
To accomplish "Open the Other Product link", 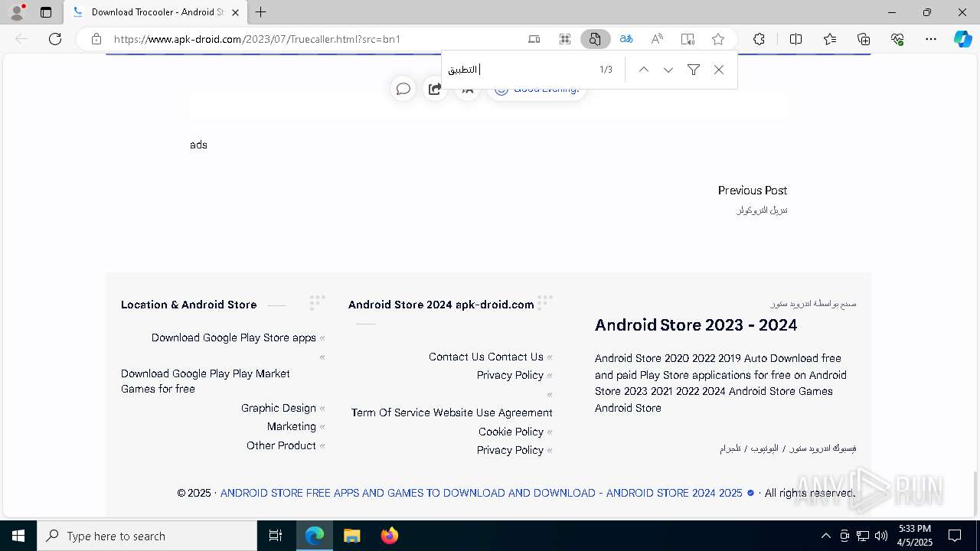I will click(281, 445).
